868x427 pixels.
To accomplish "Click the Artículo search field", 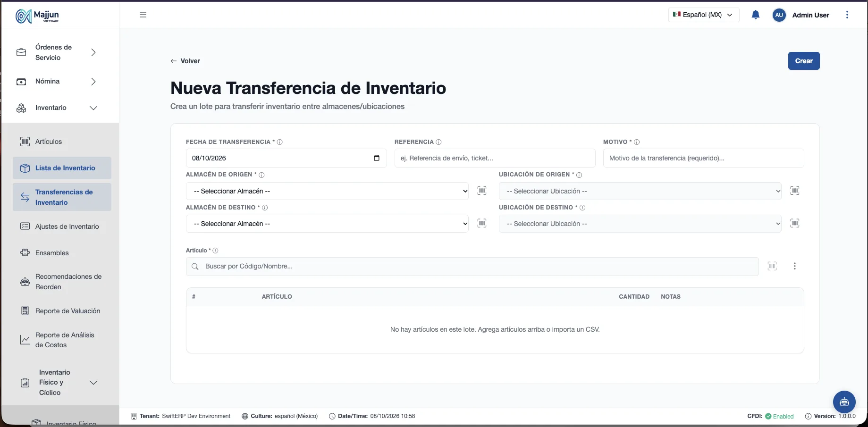I will pos(472,267).
